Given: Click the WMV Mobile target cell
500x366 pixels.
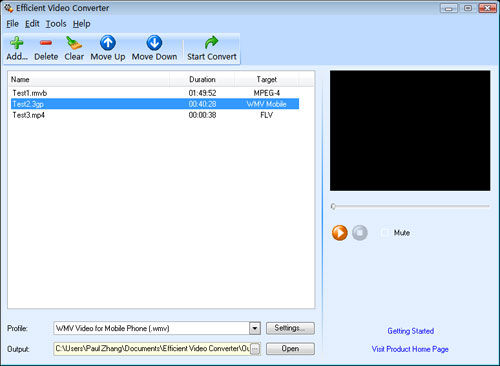Looking at the screenshot, I should pyautogui.click(x=267, y=104).
